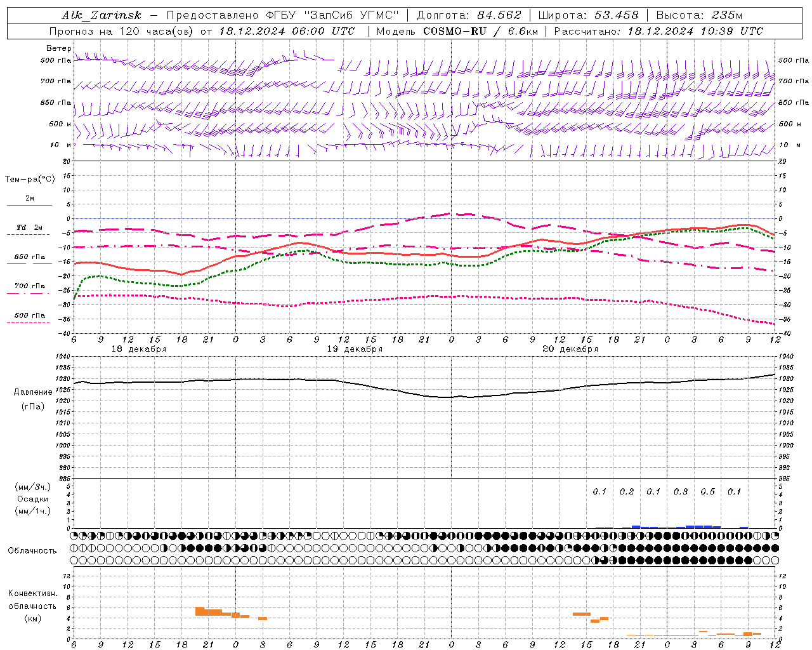Select the provider text ФГБУ "ЗапСиб УГМС"
Viewport: 812px width, 650px height.
click(x=334, y=15)
